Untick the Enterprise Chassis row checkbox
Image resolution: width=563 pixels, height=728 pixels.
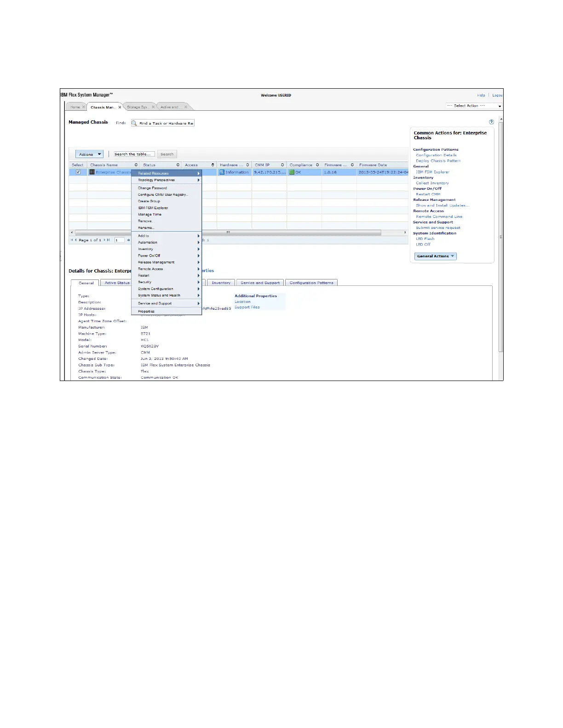(x=78, y=172)
